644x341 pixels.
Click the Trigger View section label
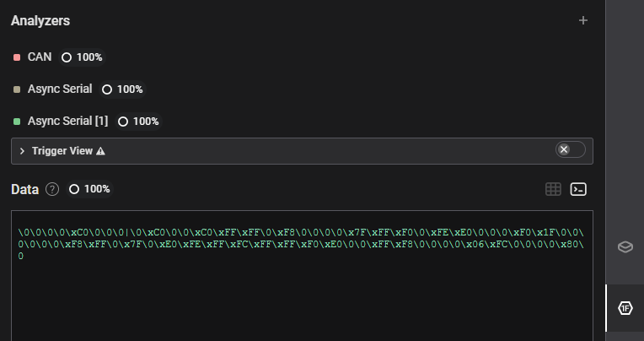pos(62,151)
